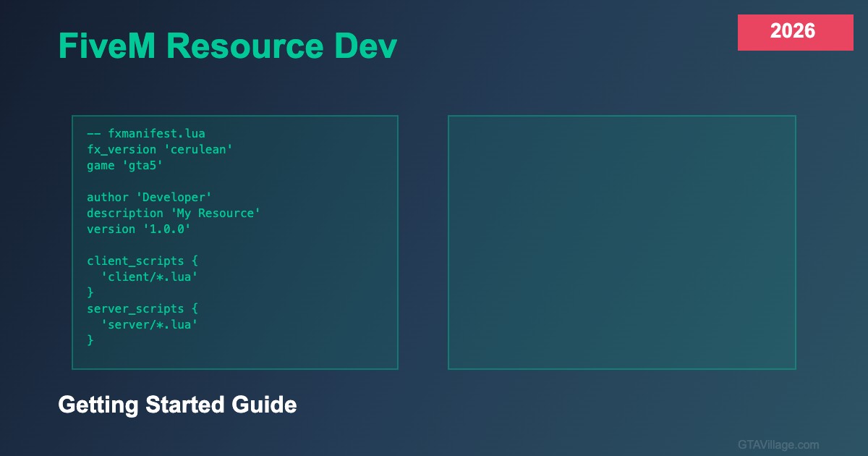Screen dimensions: 868x456
Task: Visit the GTAVillage.com watermark link
Action: (778, 444)
